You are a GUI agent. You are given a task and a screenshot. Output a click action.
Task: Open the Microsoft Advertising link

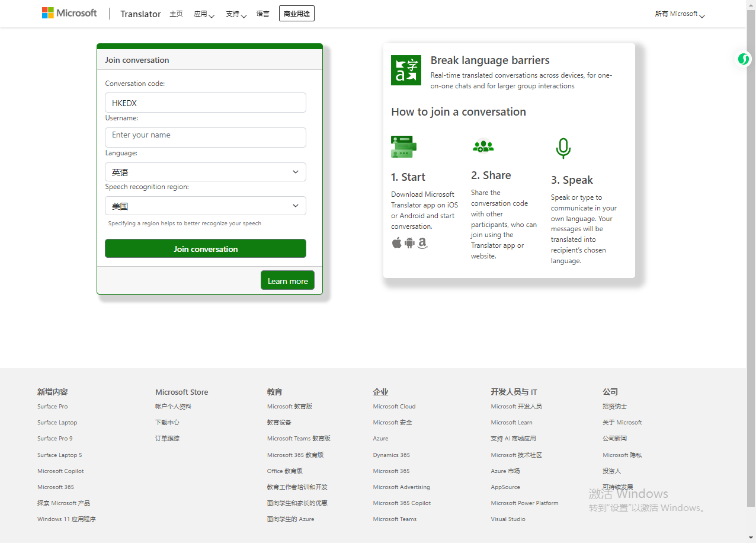[x=401, y=487]
